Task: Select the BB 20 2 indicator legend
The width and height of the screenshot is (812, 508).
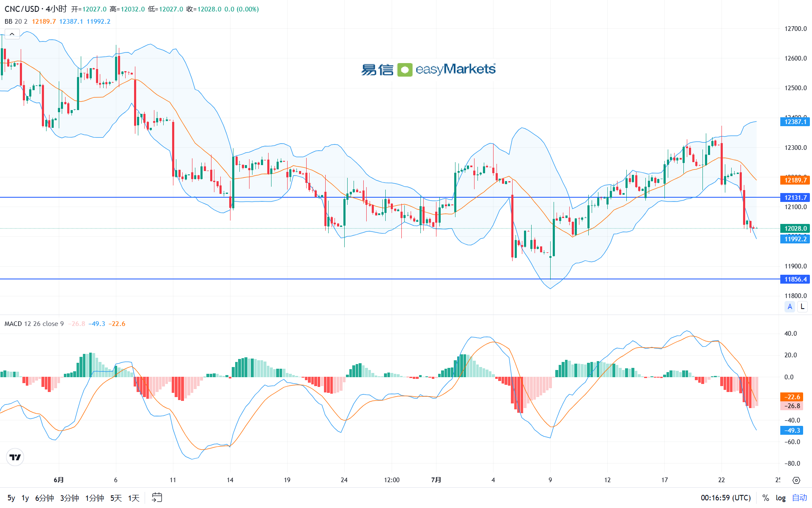Action: (16, 21)
